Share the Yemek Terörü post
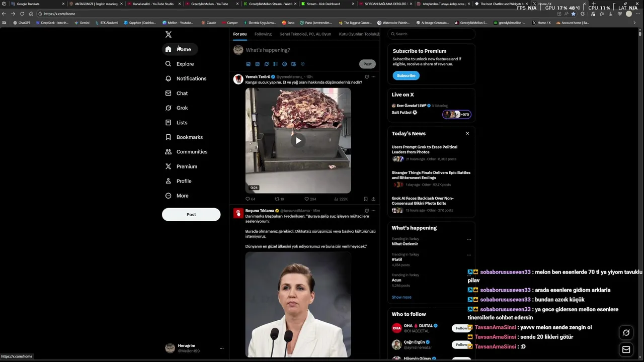This screenshot has width=644, height=362. pyautogui.click(x=373, y=199)
